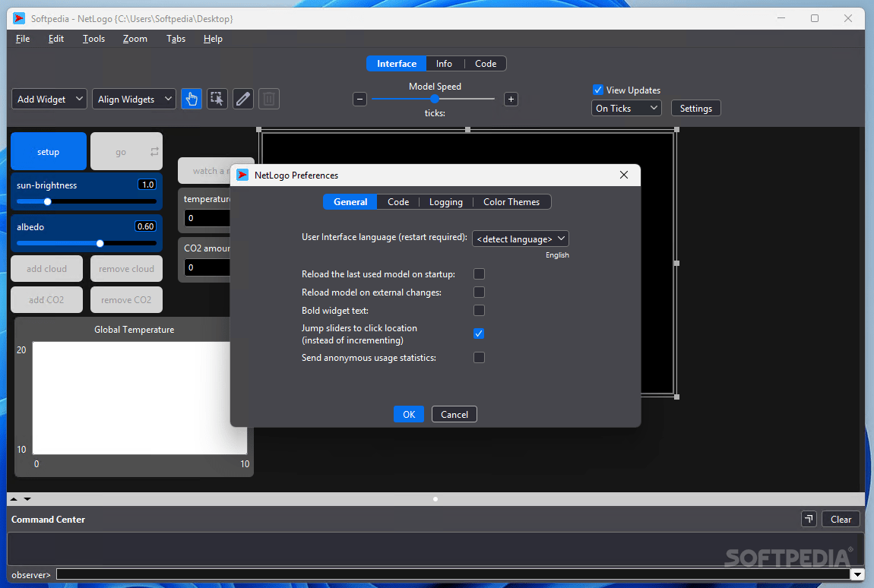The width and height of the screenshot is (874, 588).
Task: Open the Zoom menu
Action: [x=135, y=39]
